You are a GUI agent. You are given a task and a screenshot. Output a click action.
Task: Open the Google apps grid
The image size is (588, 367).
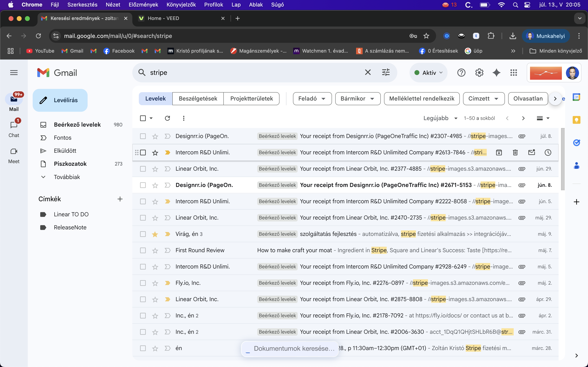tap(513, 73)
